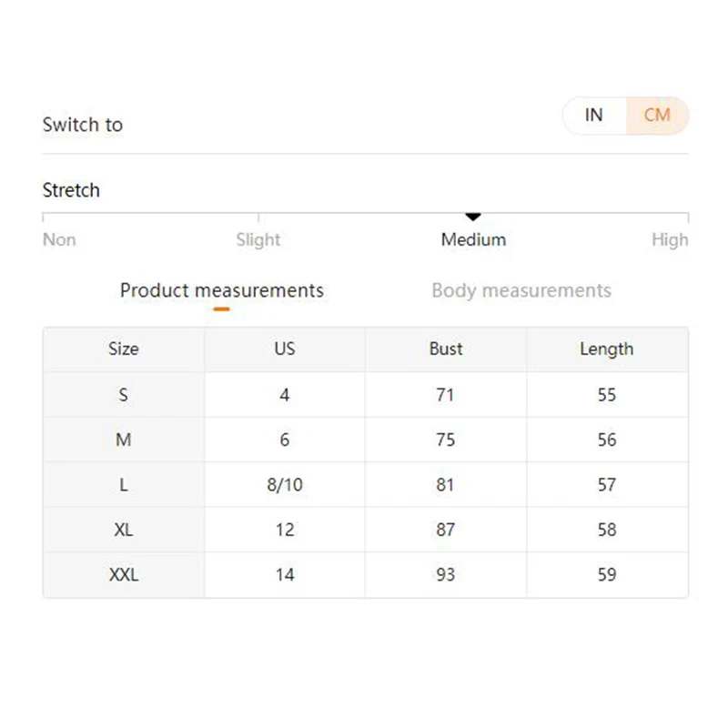The height and width of the screenshot is (728, 728).
Task: Click the Length column header
Action: [607, 349]
